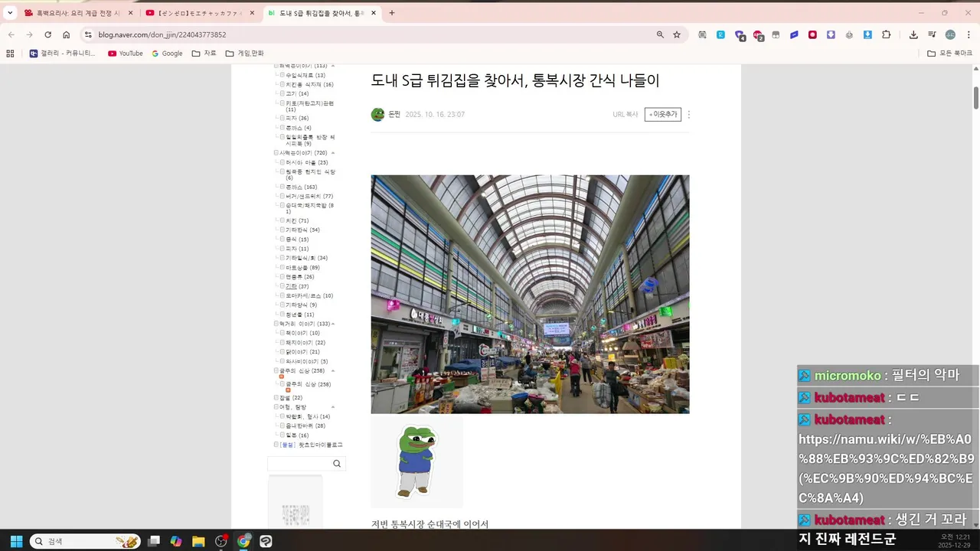Collapse the 여행, 탐방 category
The width and height of the screenshot is (980, 551).
pyautogui.click(x=332, y=407)
